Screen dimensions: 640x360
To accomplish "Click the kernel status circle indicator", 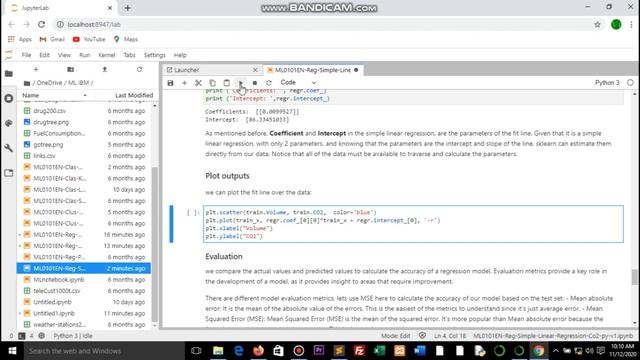I will pos(630,82).
